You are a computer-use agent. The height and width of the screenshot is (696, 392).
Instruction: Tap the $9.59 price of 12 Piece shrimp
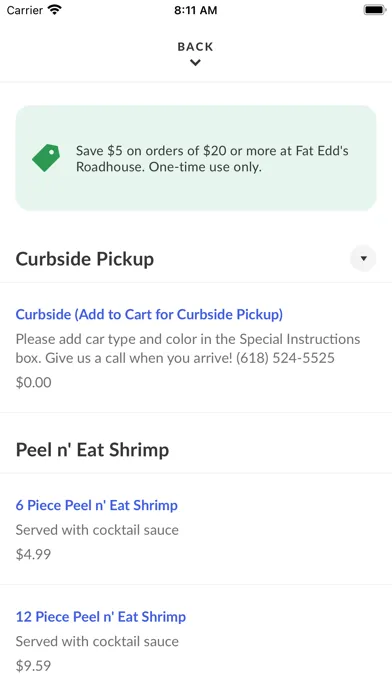[x=33, y=665]
